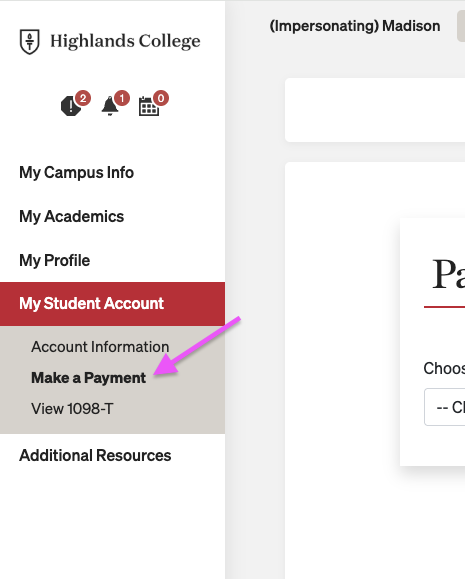Click the Highlands College wordmark text

[125, 41]
